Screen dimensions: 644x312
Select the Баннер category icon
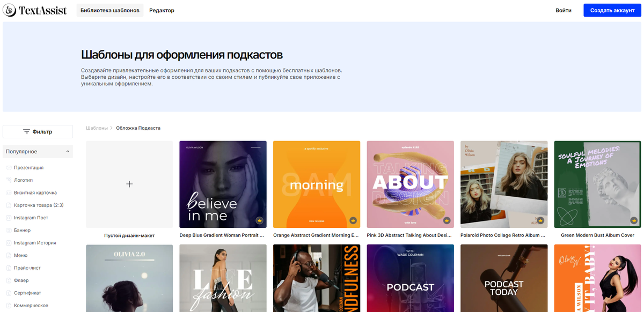pyautogui.click(x=8, y=230)
